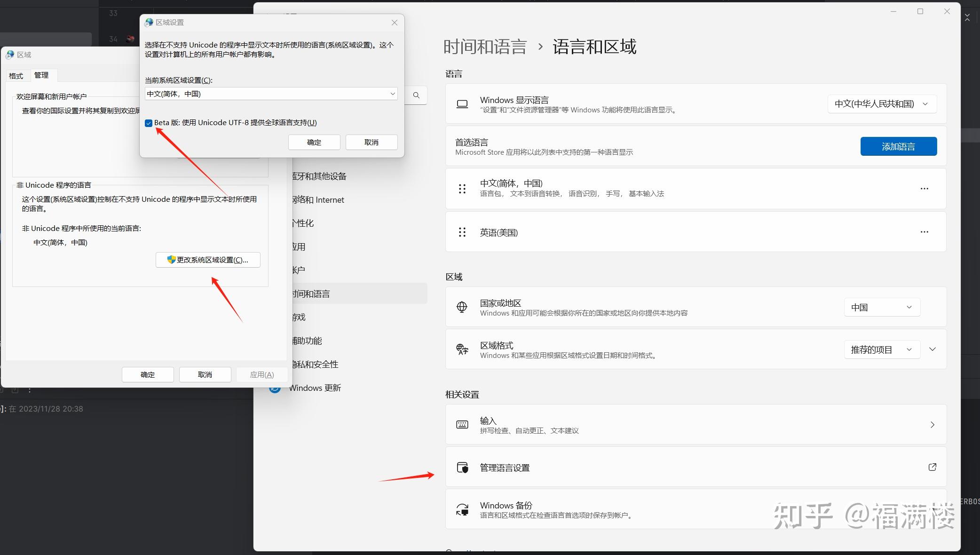
Task: Click the disabled 应用(A) button
Action: click(x=262, y=375)
